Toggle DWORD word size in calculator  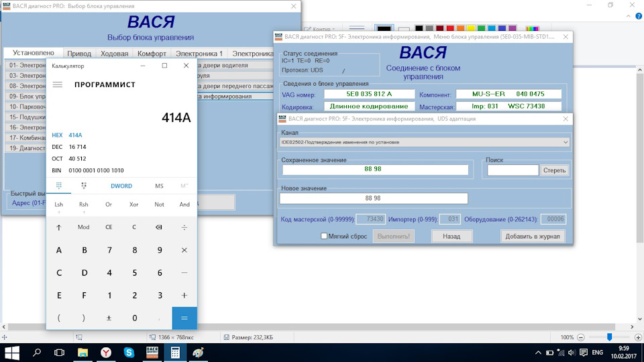(121, 186)
